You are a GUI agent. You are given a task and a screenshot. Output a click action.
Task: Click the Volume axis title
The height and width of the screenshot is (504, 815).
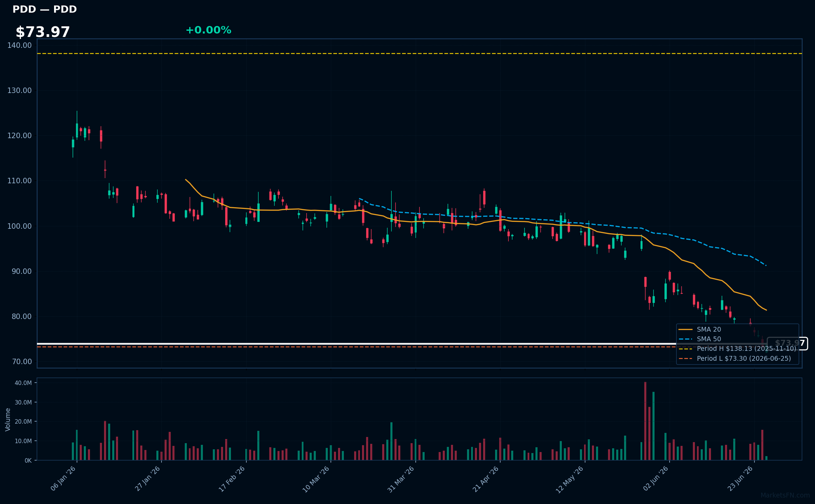pyautogui.click(x=8, y=420)
